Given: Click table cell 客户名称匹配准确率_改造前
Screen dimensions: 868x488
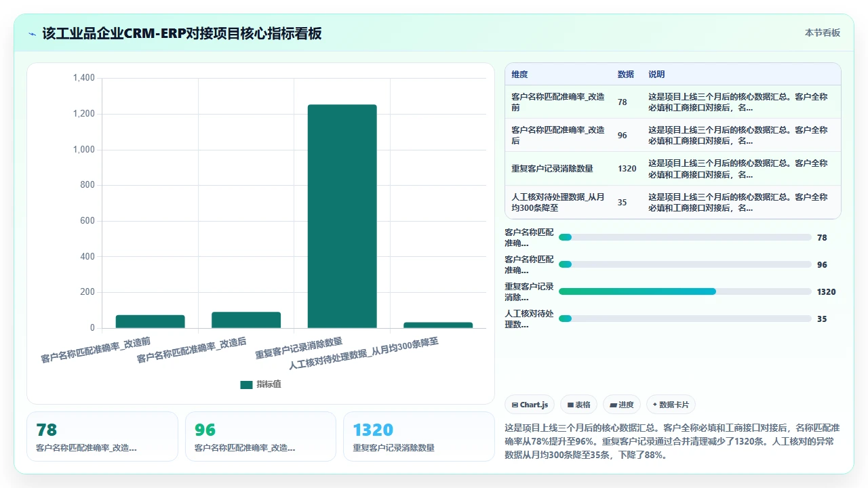Looking at the screenshot, I should pyautogui.click(x=558, y=102).
